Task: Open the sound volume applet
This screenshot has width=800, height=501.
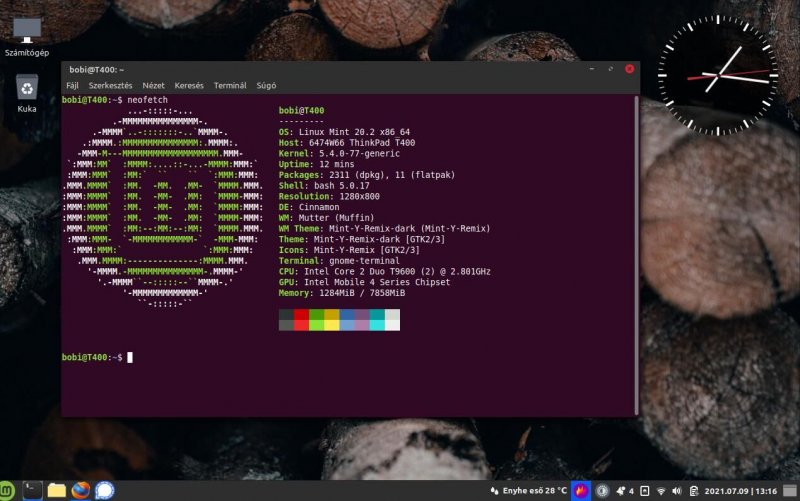Action: click(x=677, y=491)
